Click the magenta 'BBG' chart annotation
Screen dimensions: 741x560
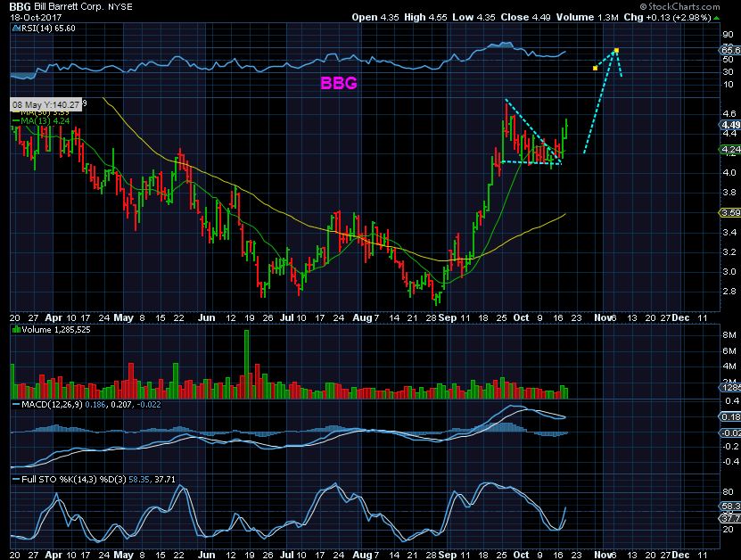coord(338,83)
